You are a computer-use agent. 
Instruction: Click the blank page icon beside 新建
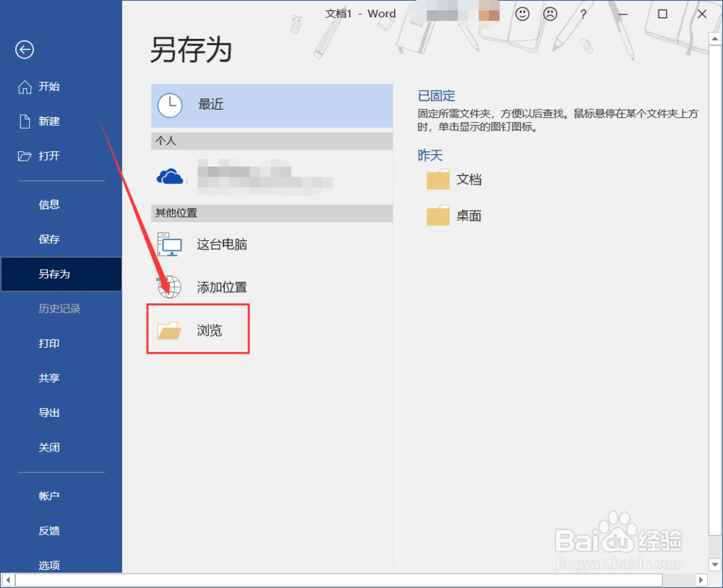pyautogui.click(x=25, y=122)
